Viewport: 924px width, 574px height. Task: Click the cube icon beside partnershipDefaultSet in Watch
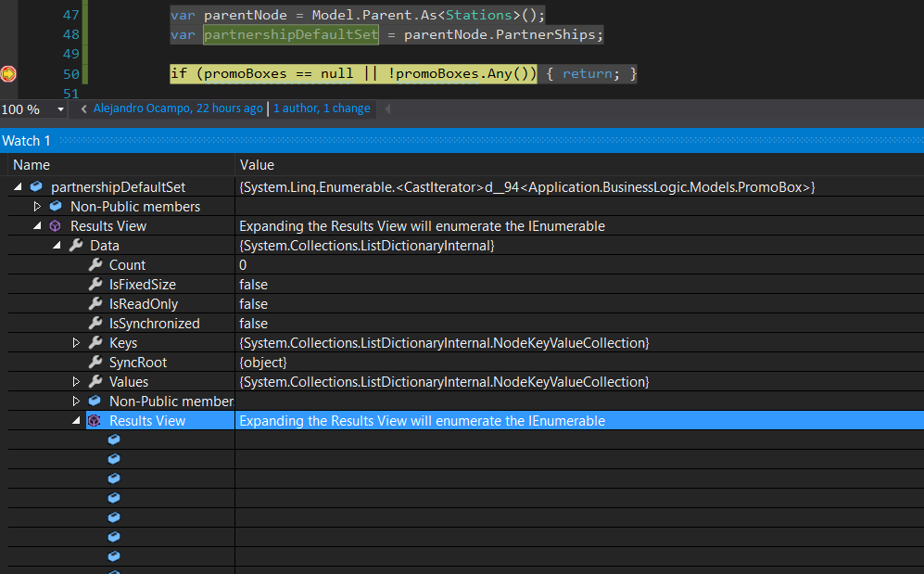pyautogui.click(x=36, y=186)
